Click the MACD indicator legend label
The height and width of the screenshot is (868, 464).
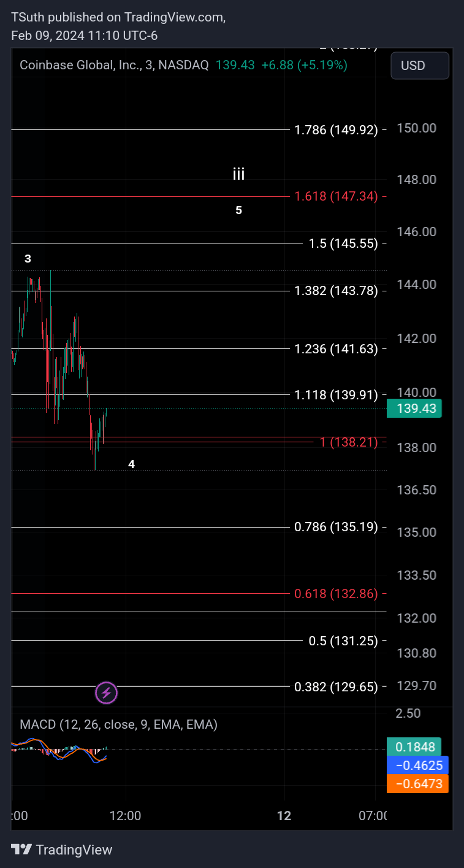118,724
